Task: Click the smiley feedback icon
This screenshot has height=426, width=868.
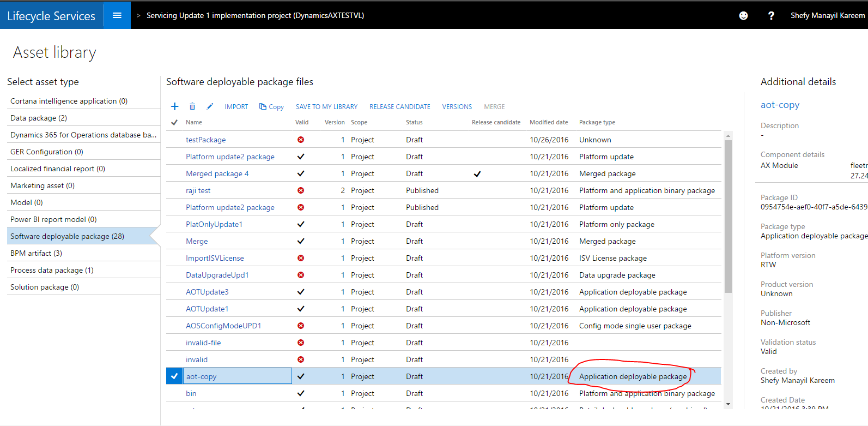Action: click(x=743, y=16)
